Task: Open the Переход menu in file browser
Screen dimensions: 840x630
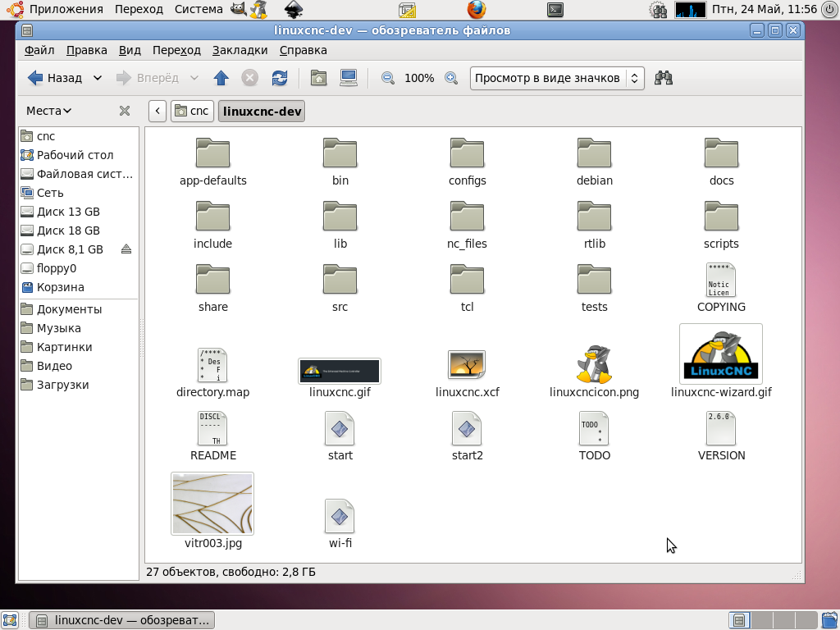Action: pos(176,50)
